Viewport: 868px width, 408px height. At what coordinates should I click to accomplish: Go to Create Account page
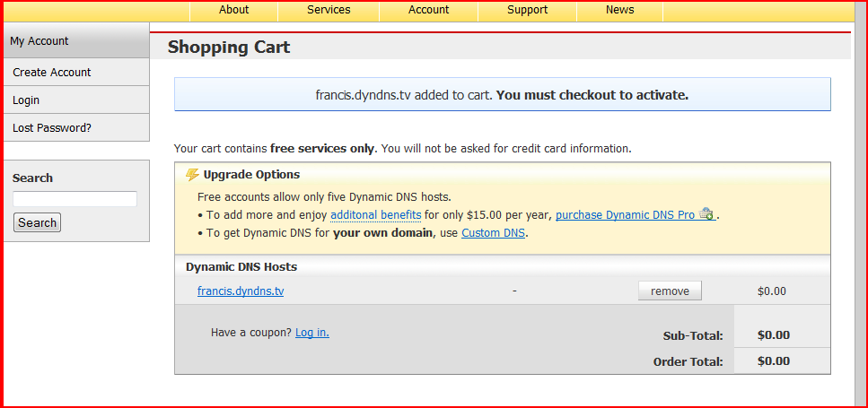pos(76,73)
